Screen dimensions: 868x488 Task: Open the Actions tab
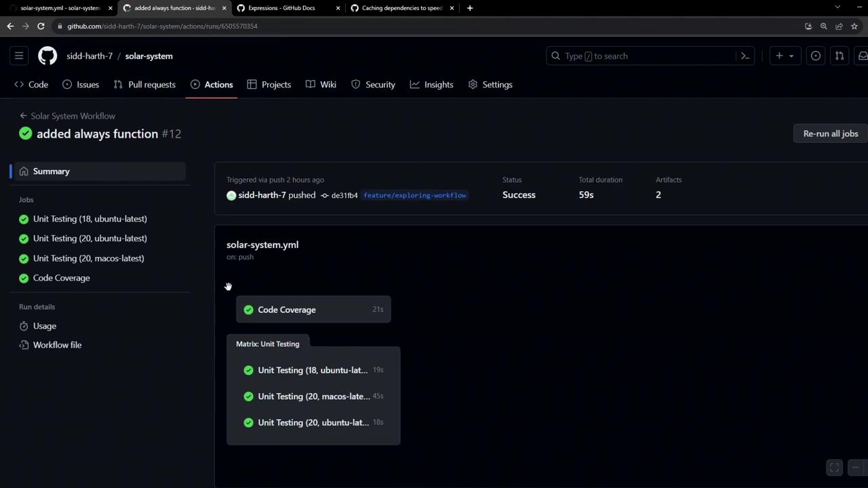pos(212,85)
